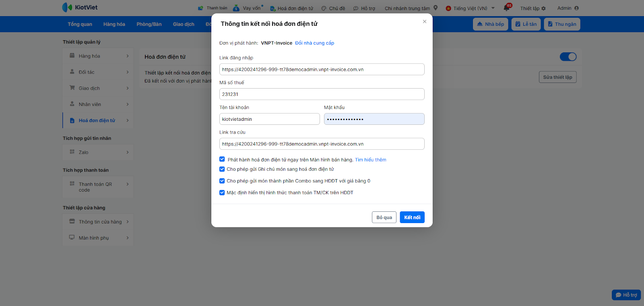Click the Vay vốn money bag icon
The image size is (644, 306).
point(236,8)
